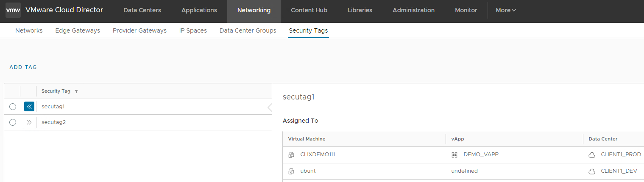Switch to the Provider Gateways tab

click(139, 30)
